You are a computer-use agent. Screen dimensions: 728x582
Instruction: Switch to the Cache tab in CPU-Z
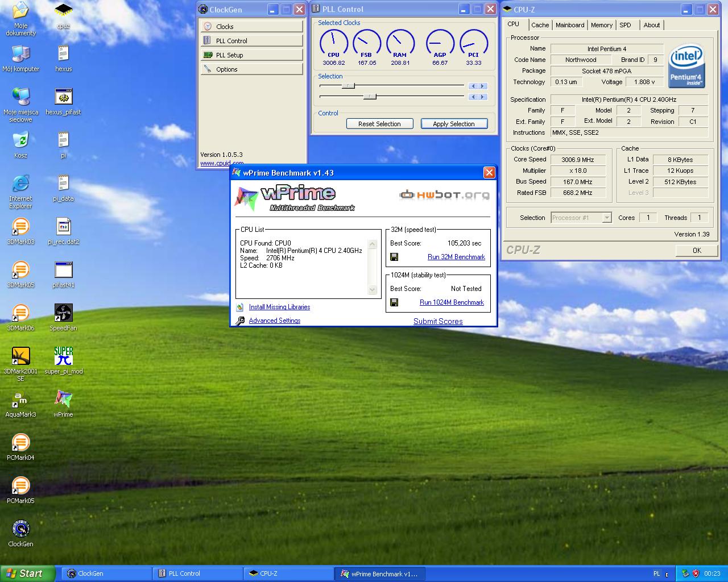540,25
